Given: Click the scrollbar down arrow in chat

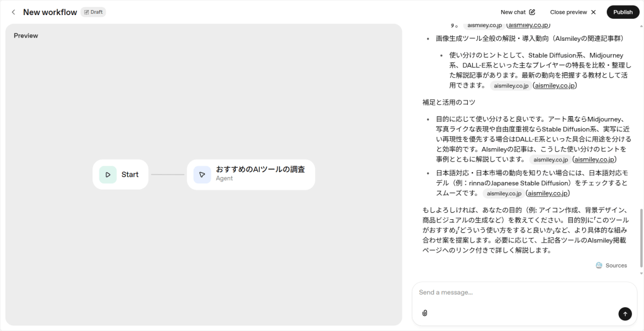Looking at the screenshot, I should (x=641, y=273).
